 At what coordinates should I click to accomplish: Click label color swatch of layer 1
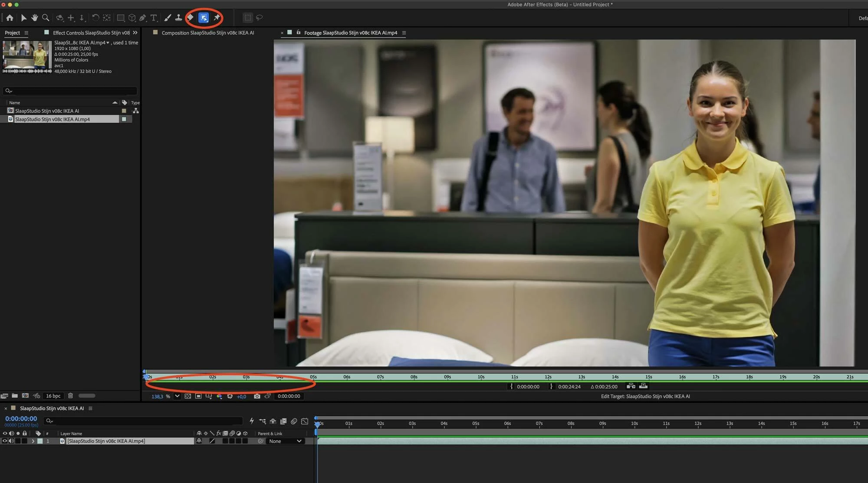[x=40, y=441]
